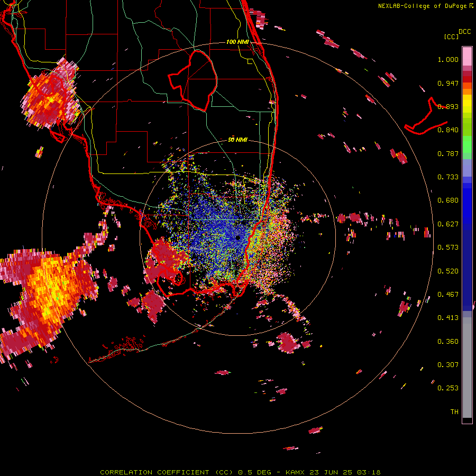Click the 0.893 scale value
The image size is (476, 476).
(448, 106)
